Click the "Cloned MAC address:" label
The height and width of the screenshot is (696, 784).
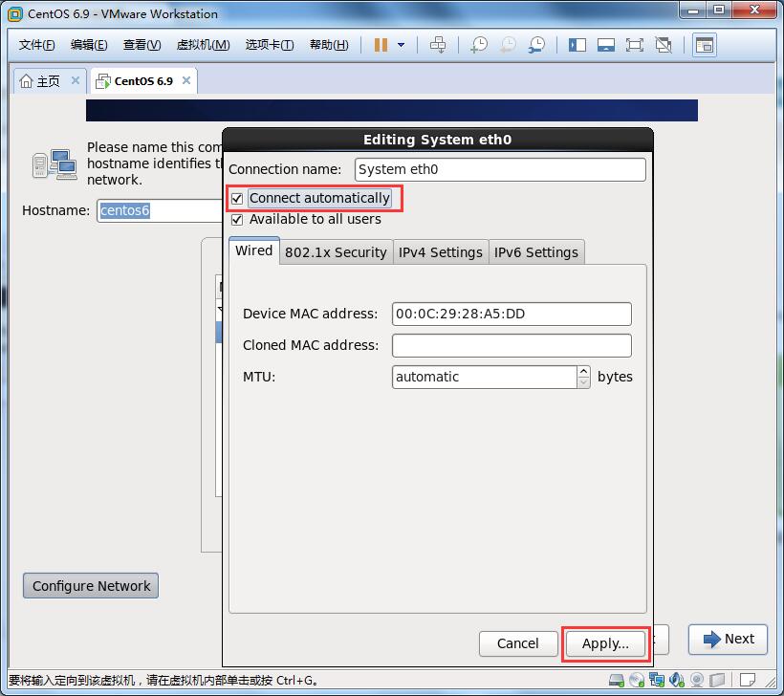point(311,345)
